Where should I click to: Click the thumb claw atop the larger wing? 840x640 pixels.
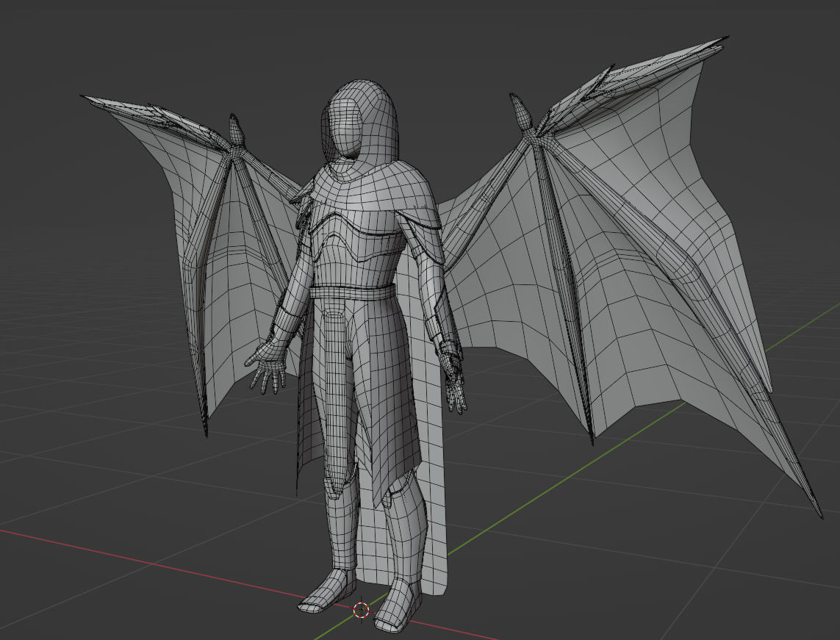[x=521, y=112]
